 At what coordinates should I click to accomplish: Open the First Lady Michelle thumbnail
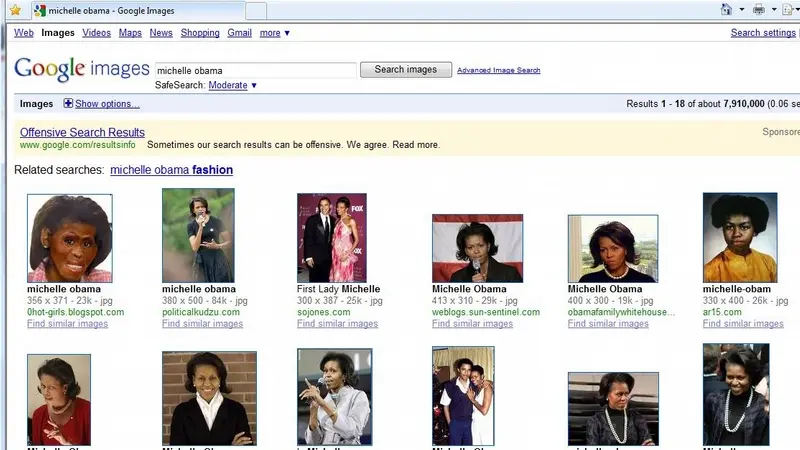coord(332,238)
